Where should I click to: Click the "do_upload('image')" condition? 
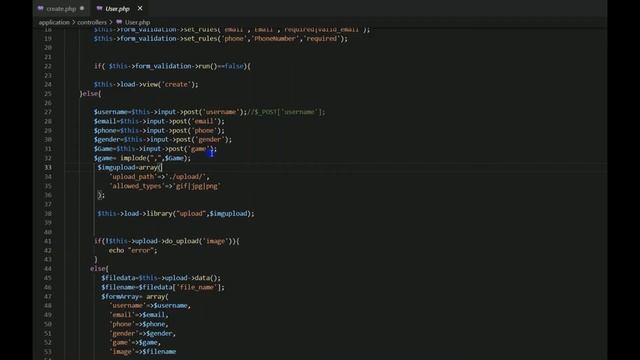coord(196,241)
